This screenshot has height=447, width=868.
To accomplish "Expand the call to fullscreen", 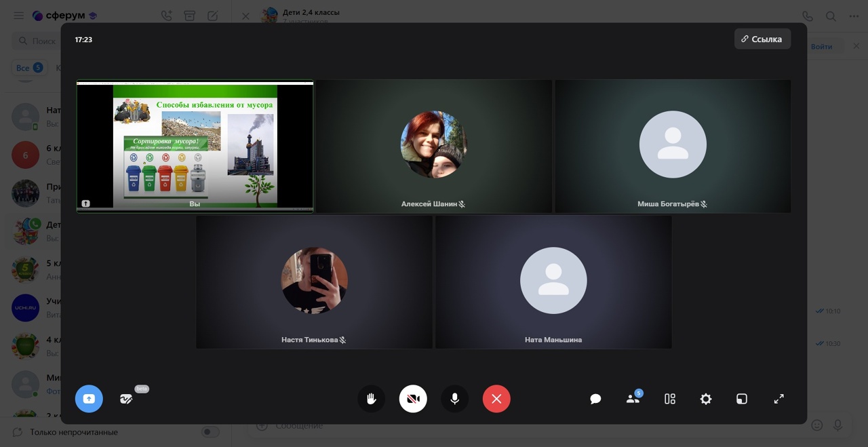I will point(778,399).
